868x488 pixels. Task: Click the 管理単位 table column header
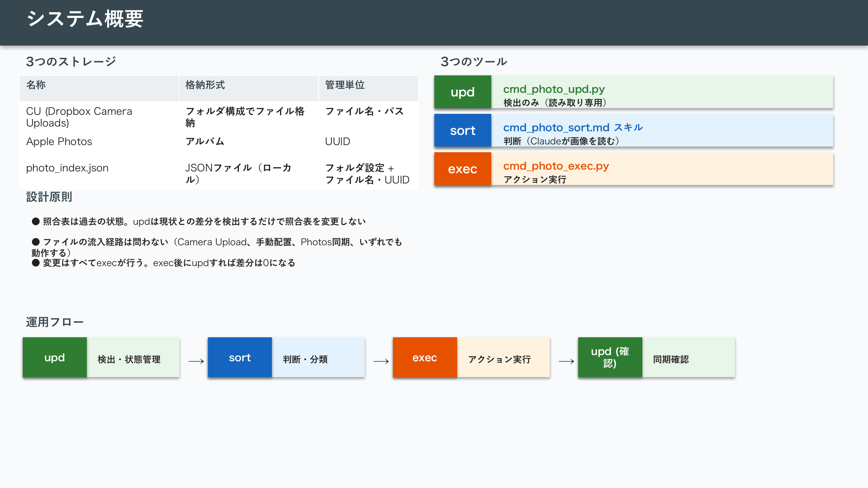[x=344, y=85]
